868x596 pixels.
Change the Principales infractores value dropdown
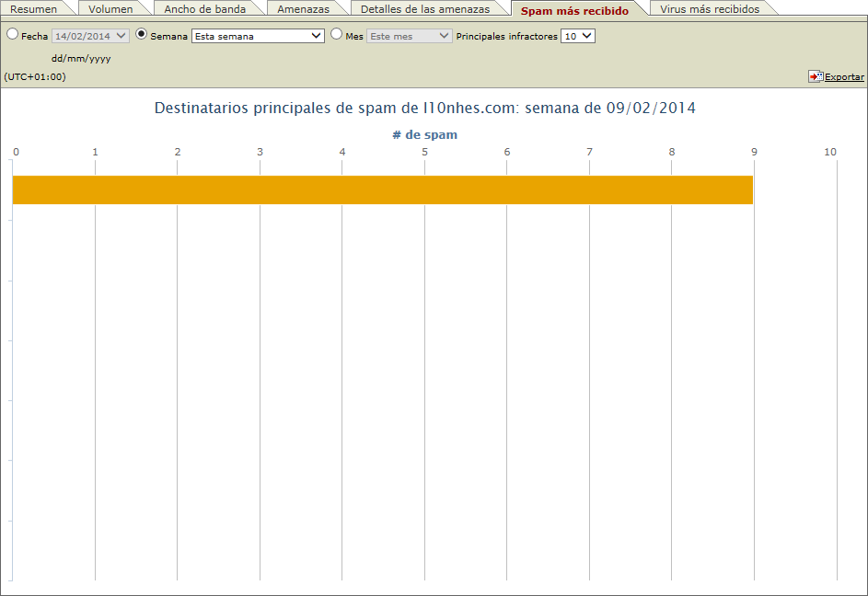point(577,35)
